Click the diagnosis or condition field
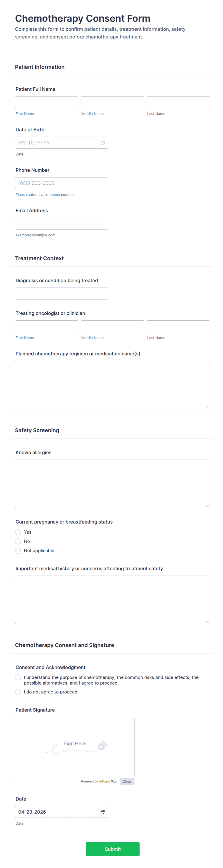 tap(62, 293)
